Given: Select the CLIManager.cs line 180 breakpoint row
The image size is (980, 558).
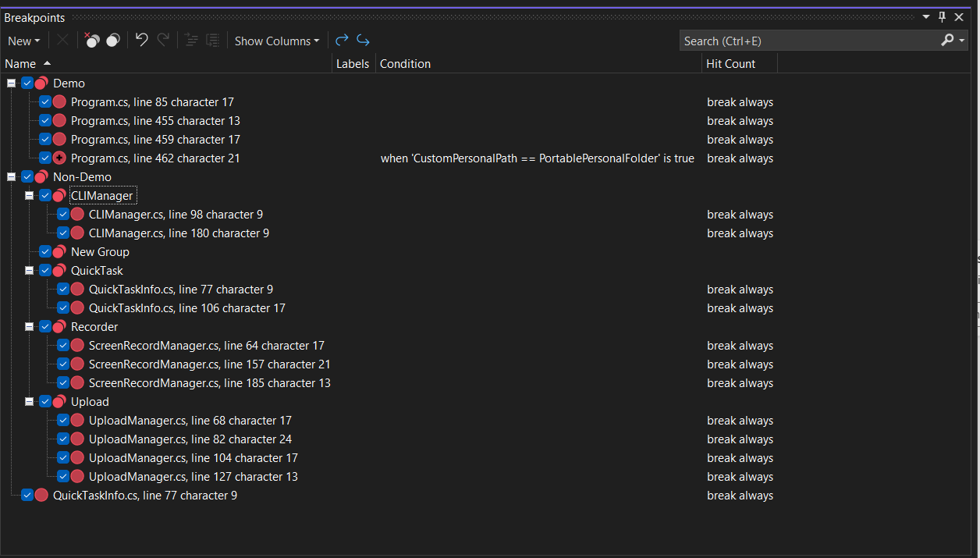Looking at the screenshot, I should coord(179,233).
